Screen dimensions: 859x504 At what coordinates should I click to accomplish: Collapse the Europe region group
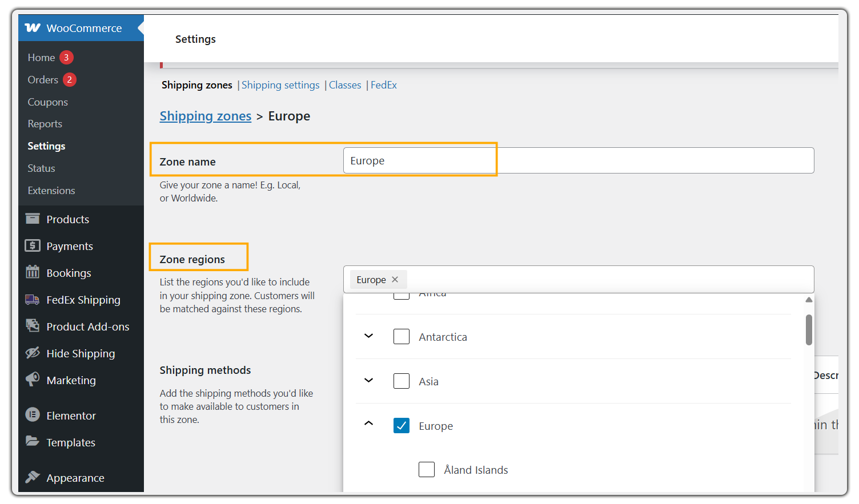pyautogui.click(x=369, y=424)
